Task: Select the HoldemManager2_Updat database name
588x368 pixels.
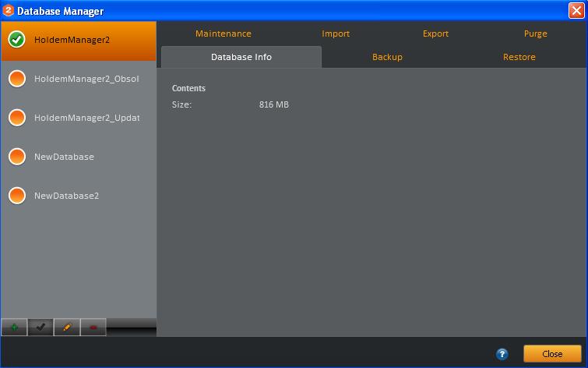Action: click(x=86, y=118)
